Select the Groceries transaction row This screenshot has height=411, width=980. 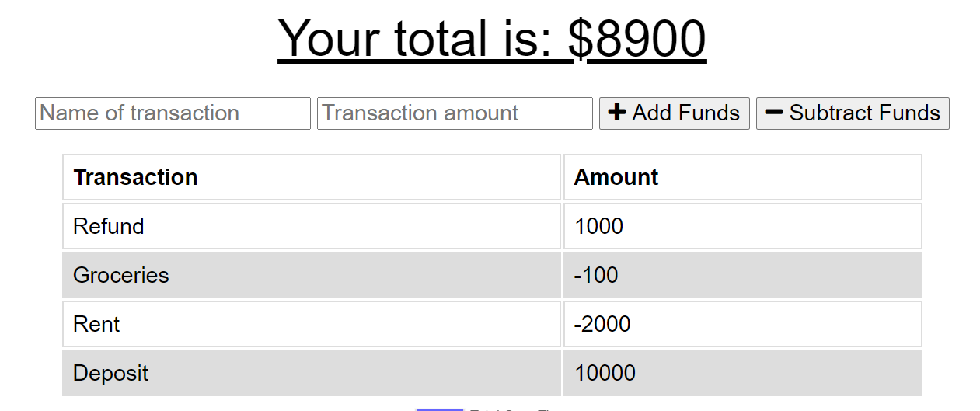click(x=311, y=275)
